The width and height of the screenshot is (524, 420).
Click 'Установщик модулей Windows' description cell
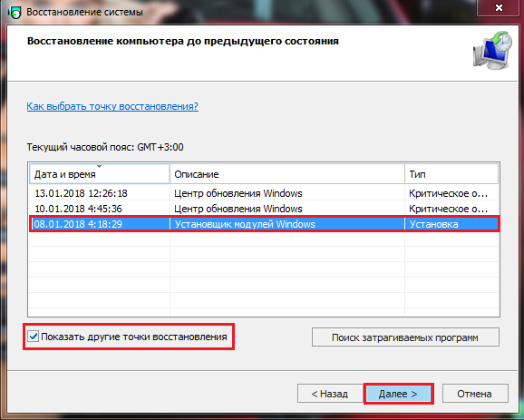pyautogui.click(x=245, y=224)
